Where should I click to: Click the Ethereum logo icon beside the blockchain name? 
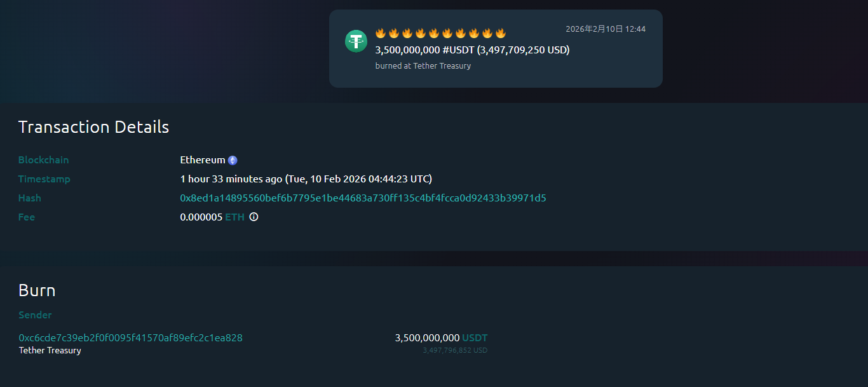[233, 161]
